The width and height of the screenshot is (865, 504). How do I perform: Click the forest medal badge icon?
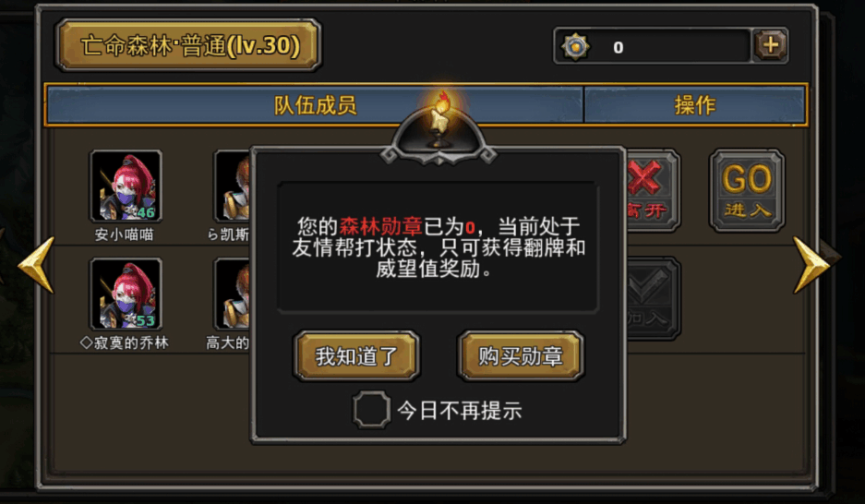576,46
